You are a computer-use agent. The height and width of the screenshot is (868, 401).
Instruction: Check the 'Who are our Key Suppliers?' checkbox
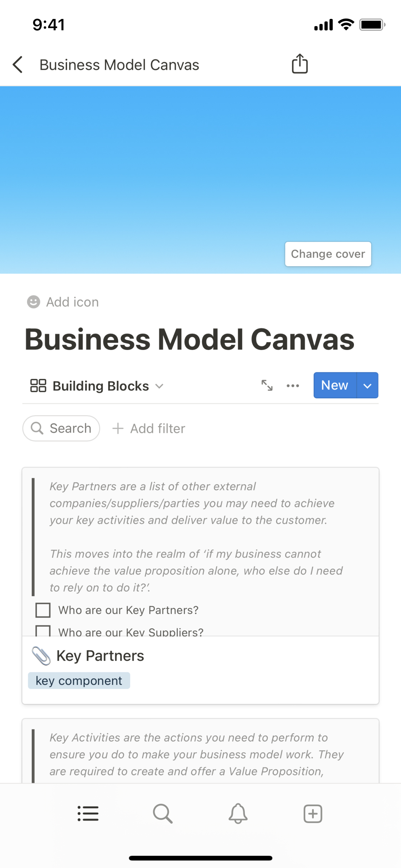(43, 631)
